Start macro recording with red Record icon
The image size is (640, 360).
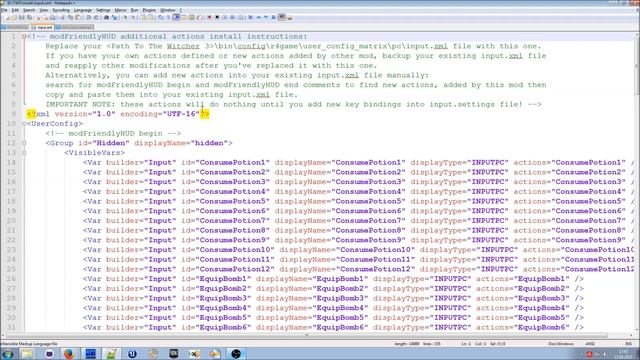209,18
